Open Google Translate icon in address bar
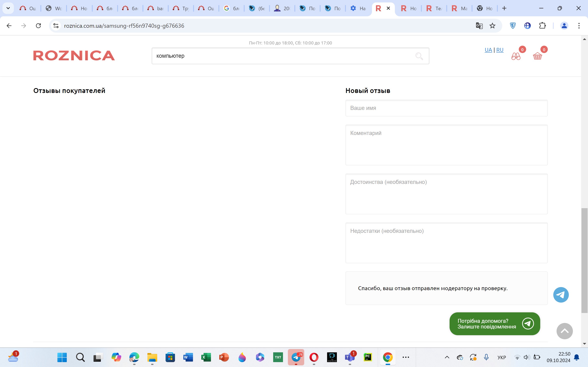The height and width of the screenshot is (367, 588). coord(479,26)
